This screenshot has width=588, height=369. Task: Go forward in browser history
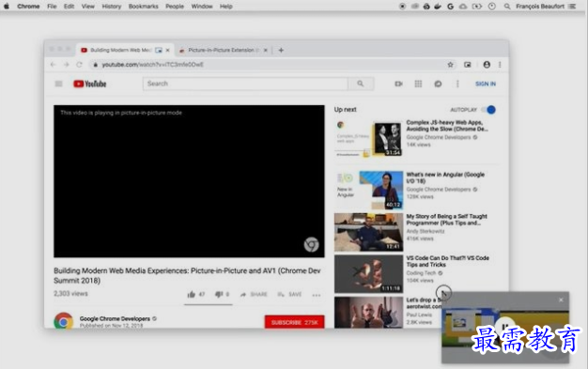[x=67, y=65]
